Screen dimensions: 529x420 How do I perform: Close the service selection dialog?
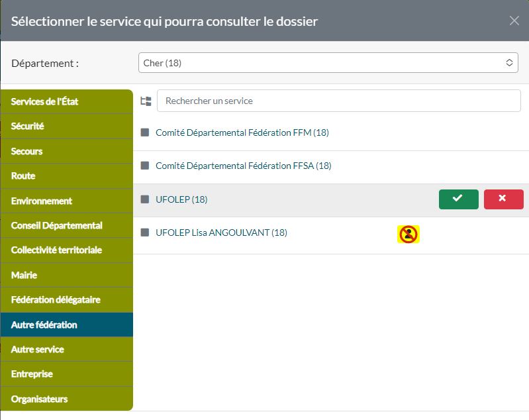coord(514,21)
